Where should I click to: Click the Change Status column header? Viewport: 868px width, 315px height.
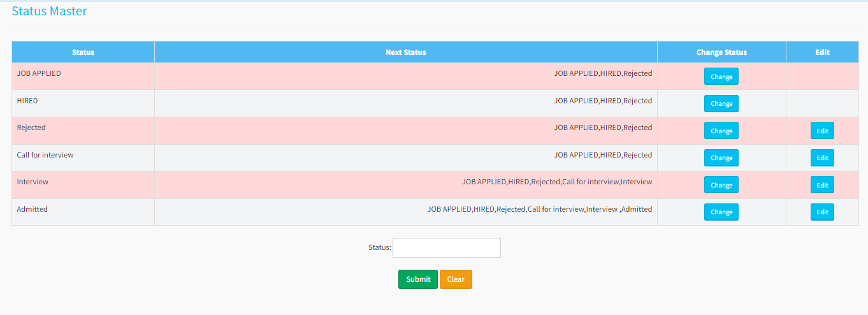[x=721, y=52]
